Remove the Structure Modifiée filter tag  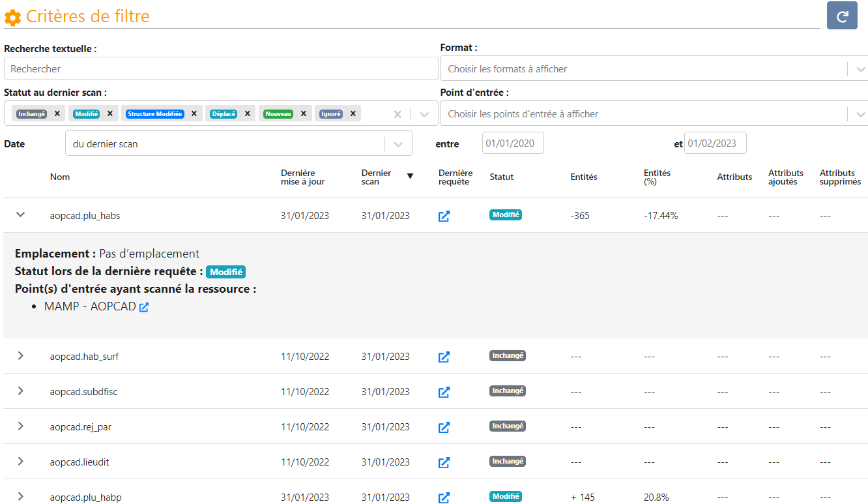(x=194, y=113)
